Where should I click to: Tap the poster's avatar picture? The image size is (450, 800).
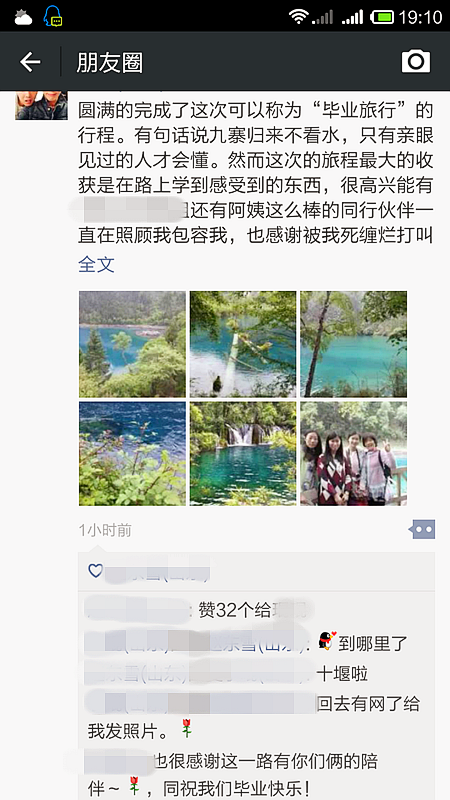41,105
